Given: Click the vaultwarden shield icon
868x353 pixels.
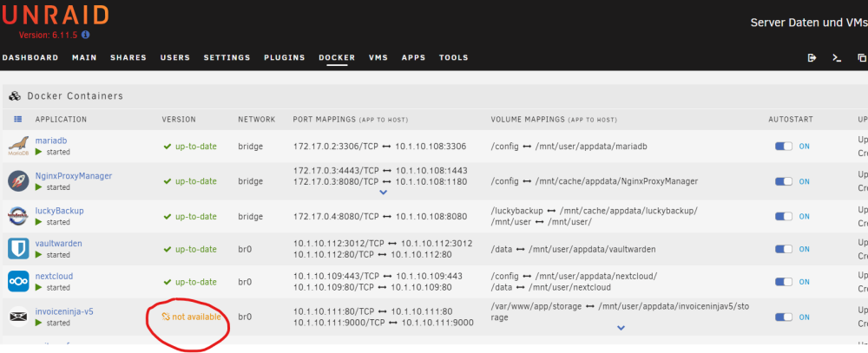Looking at the screenshot, I should pyautogui.click(x=18, y=248).
